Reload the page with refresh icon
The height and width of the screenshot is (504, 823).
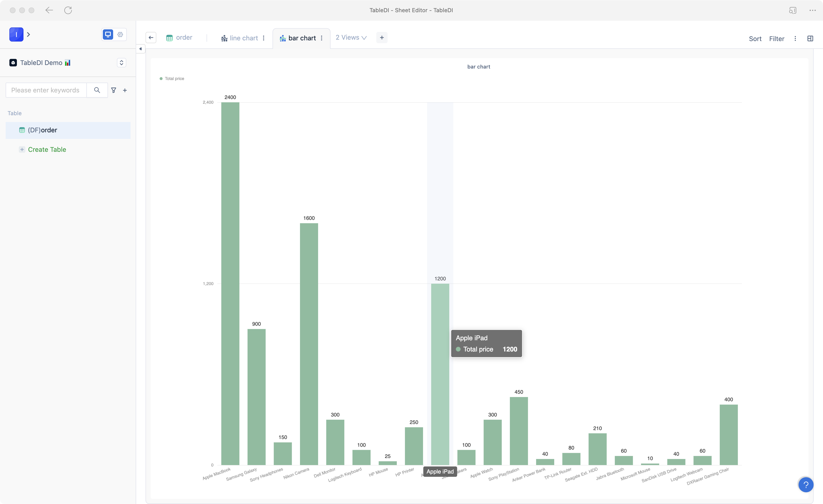click(68, 10)
